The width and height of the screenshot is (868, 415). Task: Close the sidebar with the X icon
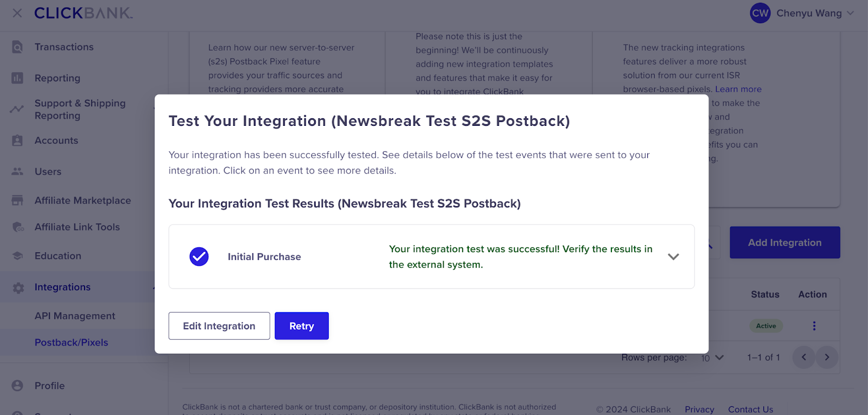pos(17,13)
